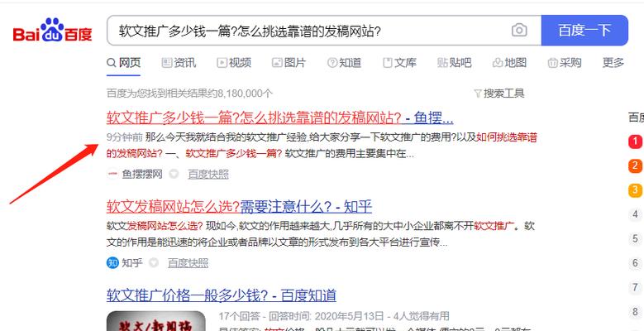644x331 pixels.
Task: Click the 知乎 source name
Action: tap(132, 263)
